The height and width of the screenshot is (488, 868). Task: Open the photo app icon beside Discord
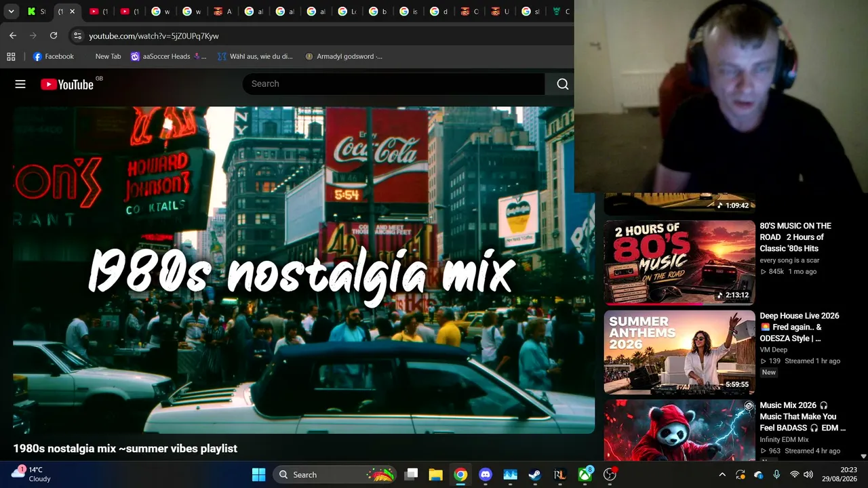(x=510, y=474)
